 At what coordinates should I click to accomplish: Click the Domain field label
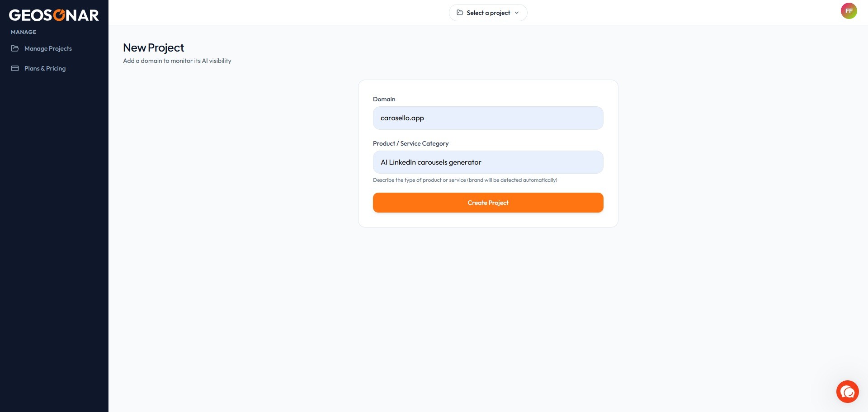click(x=384, y=99)
